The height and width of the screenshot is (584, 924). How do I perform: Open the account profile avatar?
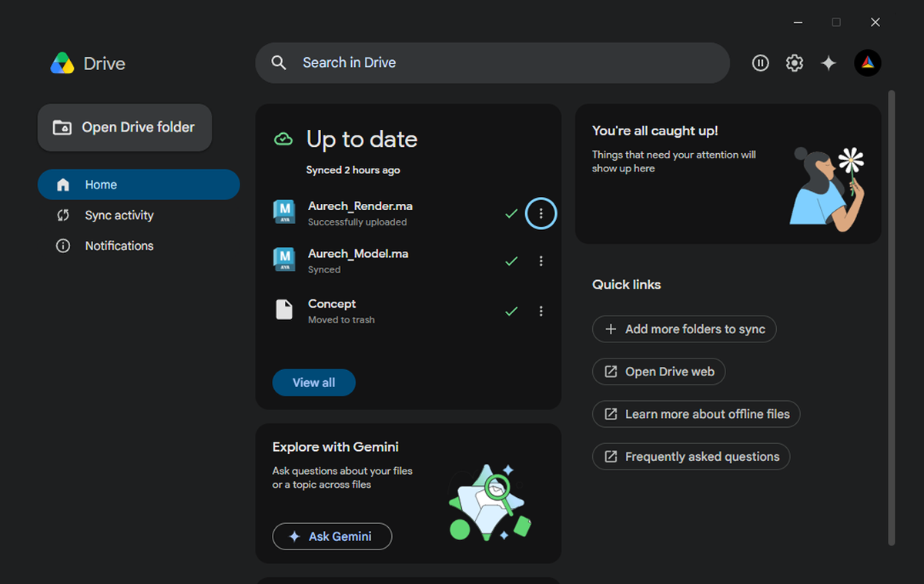(x=868, y=63)
